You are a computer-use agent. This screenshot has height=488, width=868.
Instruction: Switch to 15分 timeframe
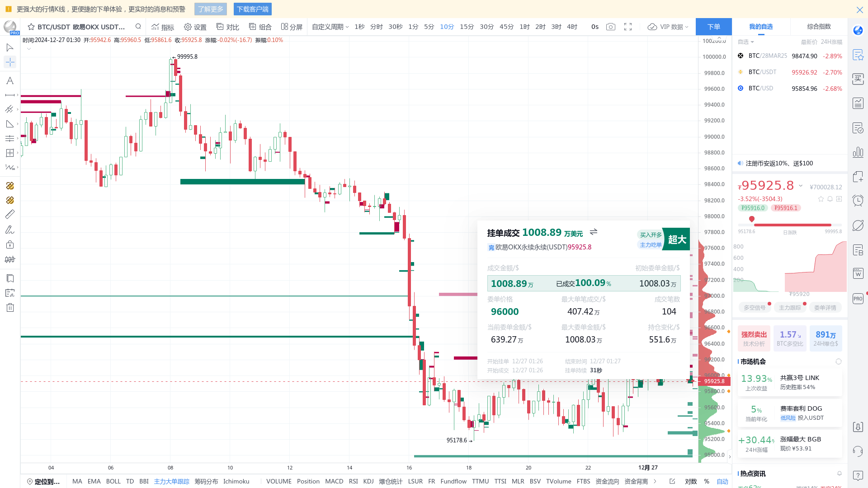[x=467, y=27]
